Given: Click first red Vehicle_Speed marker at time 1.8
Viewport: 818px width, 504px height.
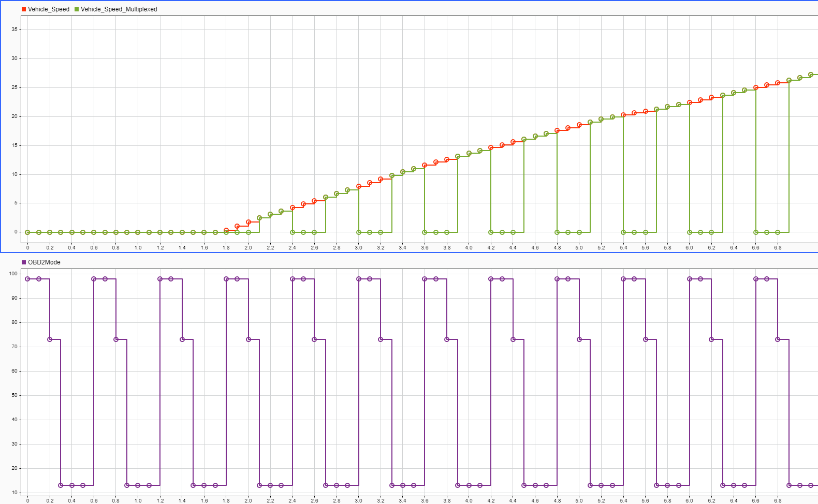Looking at the screenshot, I should [226, 230].
